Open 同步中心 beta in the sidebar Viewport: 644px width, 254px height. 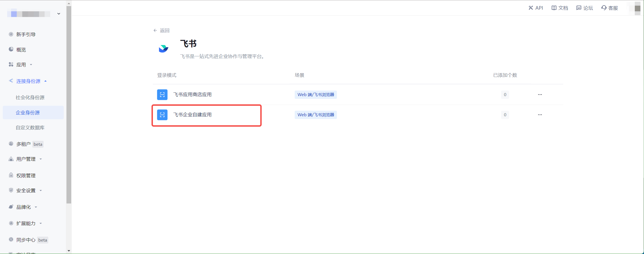pyautogui.click(x=26, y=240)
